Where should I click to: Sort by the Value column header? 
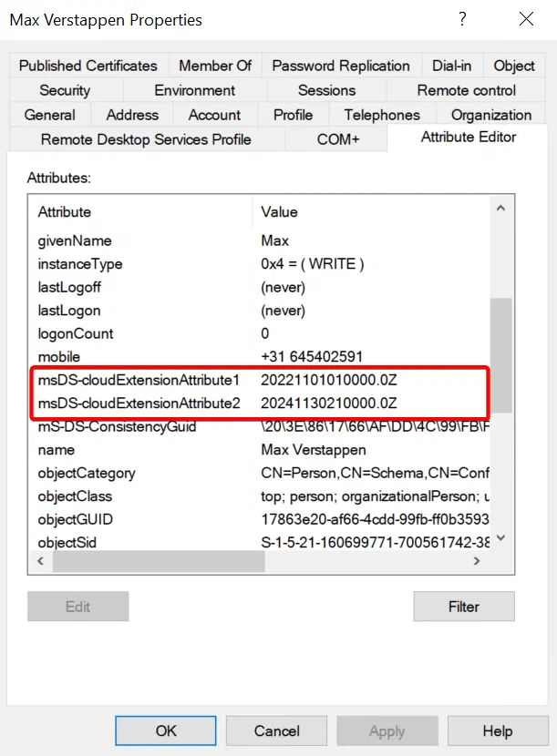[x=371, y=211]
